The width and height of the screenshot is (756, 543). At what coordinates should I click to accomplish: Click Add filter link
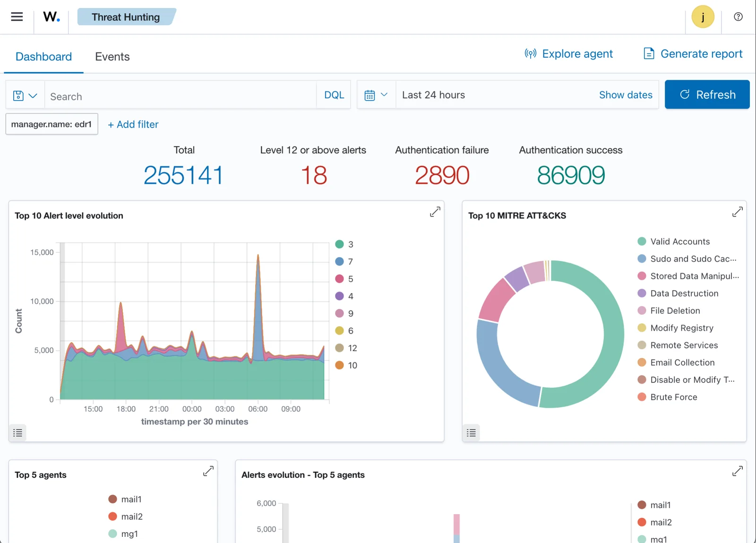tap(133, 124)
